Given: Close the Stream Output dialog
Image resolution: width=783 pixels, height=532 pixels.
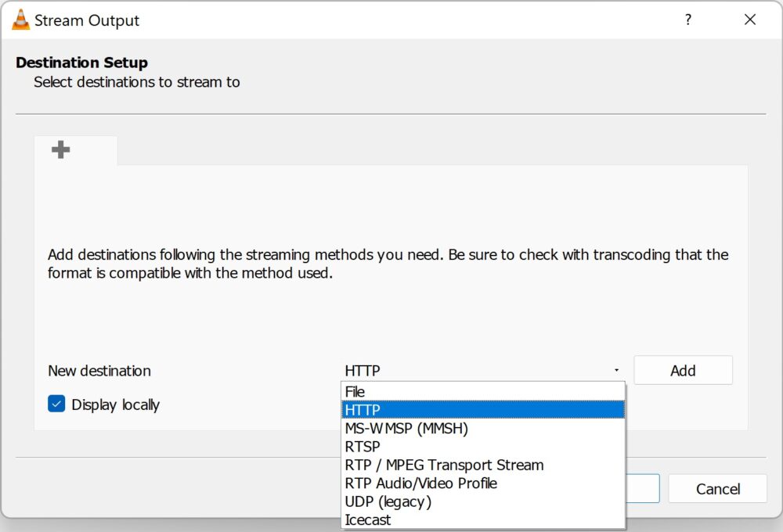Looking at the screenshot, I should tap(750, 20).
